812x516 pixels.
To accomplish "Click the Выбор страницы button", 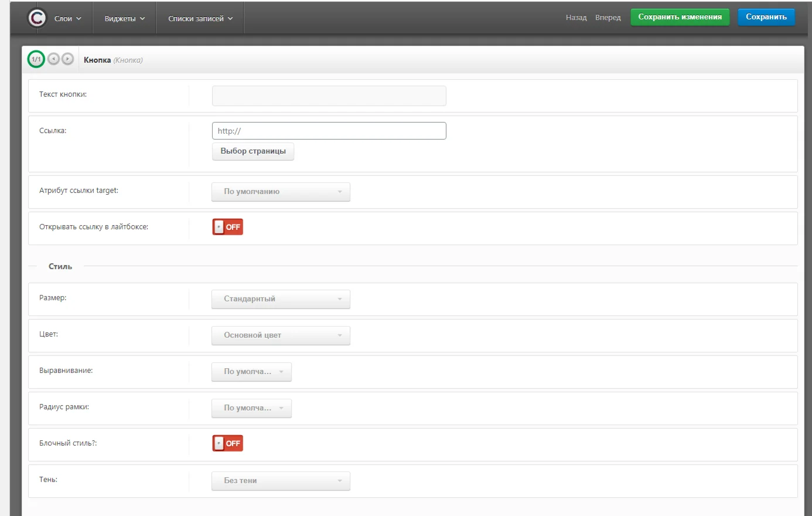I will 253,151.
